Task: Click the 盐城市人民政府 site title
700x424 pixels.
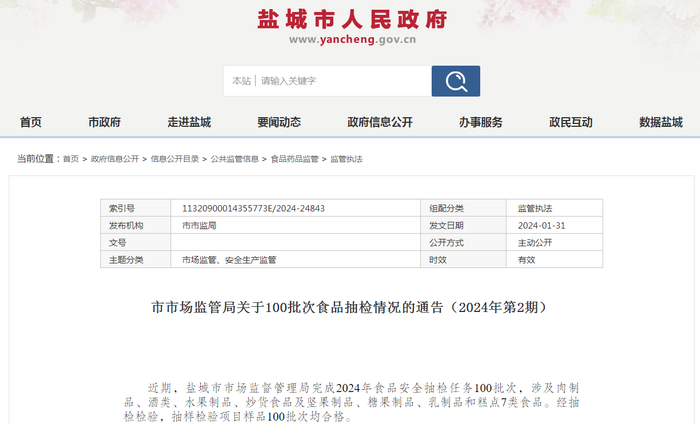Action: (352, 20)
